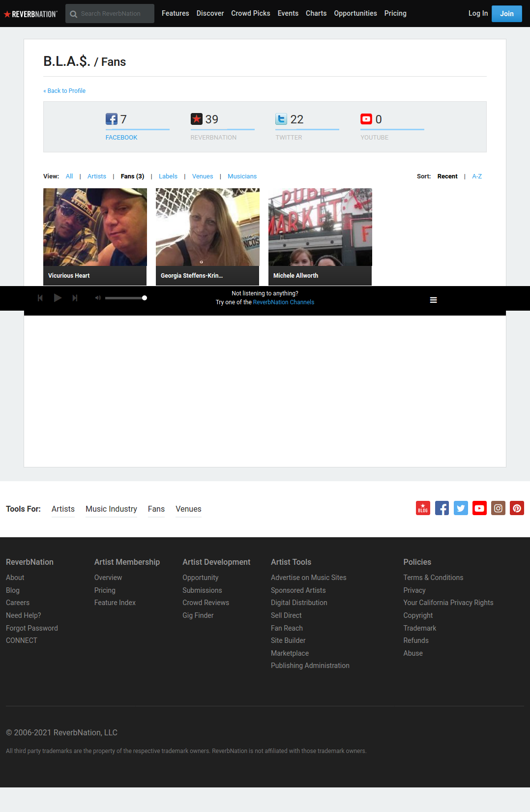The image size is (530, 812).
Task: Go to Crowd Picks
Action: pyautogui.click(x=251, y=13)
